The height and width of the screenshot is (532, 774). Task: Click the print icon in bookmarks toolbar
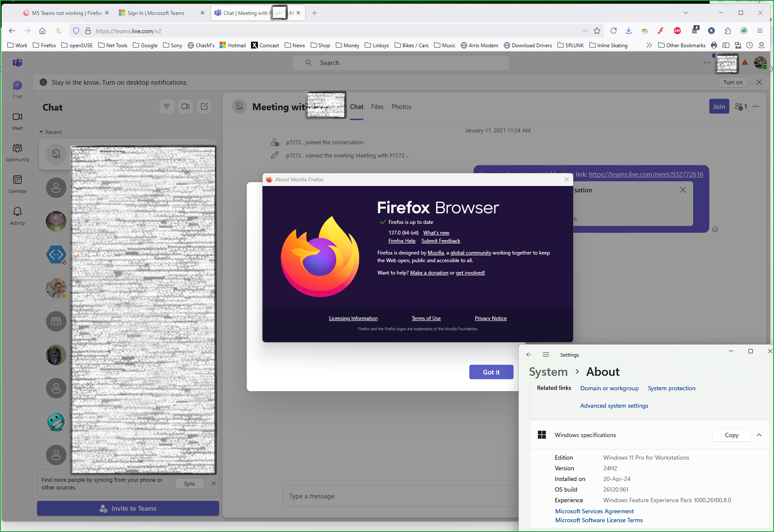pyautogui.click(x=714, y=45)
